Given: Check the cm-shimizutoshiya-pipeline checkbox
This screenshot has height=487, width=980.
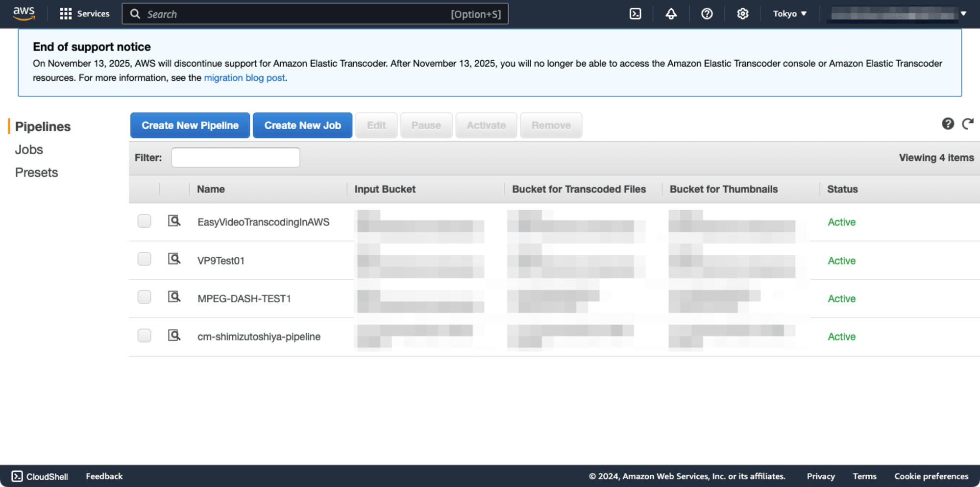Looking at the screenshot, I should [144, 336].
